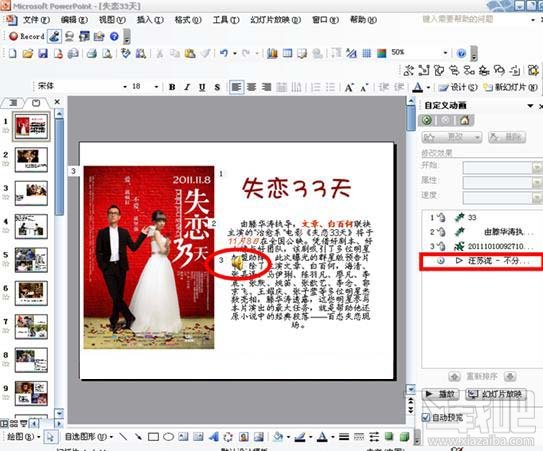
Task: Undo the last action
Action: (x=223, y=53)
